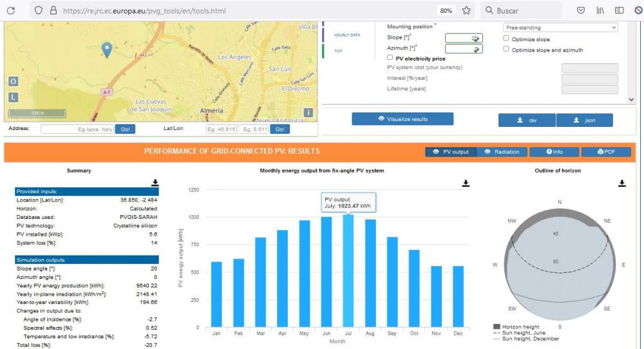
Task: Click the yearly PV energy value 9540.22
Action: 147,286
